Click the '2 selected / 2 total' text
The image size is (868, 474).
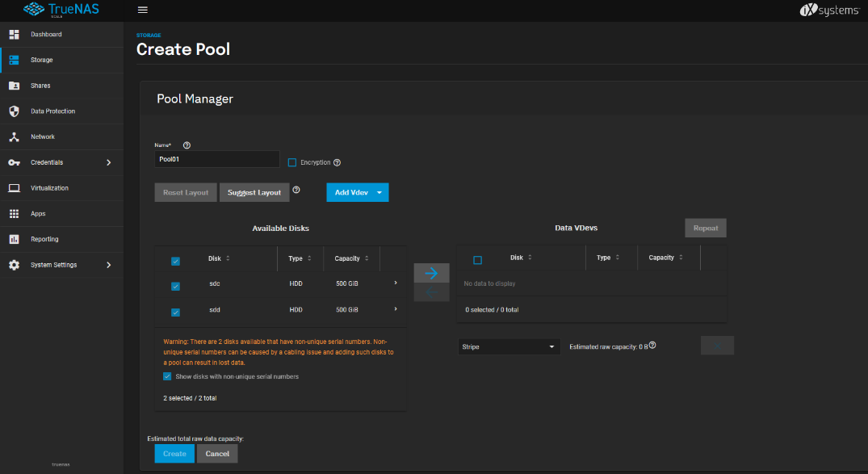[190, 398]
